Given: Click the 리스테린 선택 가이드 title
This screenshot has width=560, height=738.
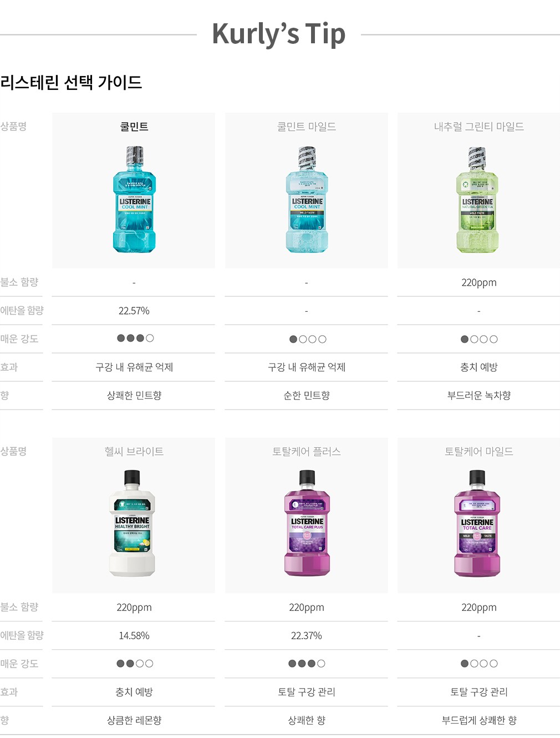Looking at the screenshot, I should 71,83.
